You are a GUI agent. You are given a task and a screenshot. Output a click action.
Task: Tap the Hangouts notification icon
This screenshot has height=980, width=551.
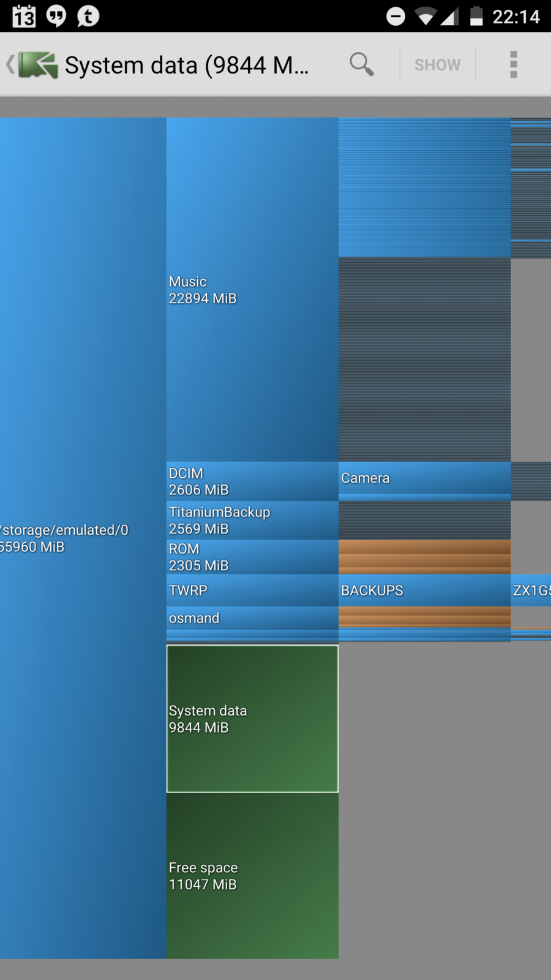coord(56,16)
